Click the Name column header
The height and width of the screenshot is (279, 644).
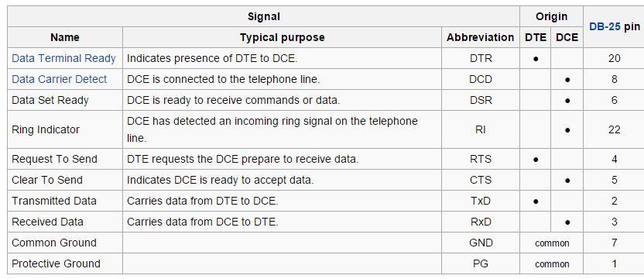(65, 37)
